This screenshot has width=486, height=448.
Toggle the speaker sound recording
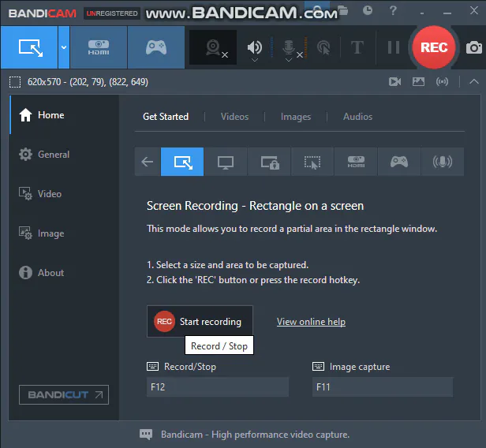[255, 47]
